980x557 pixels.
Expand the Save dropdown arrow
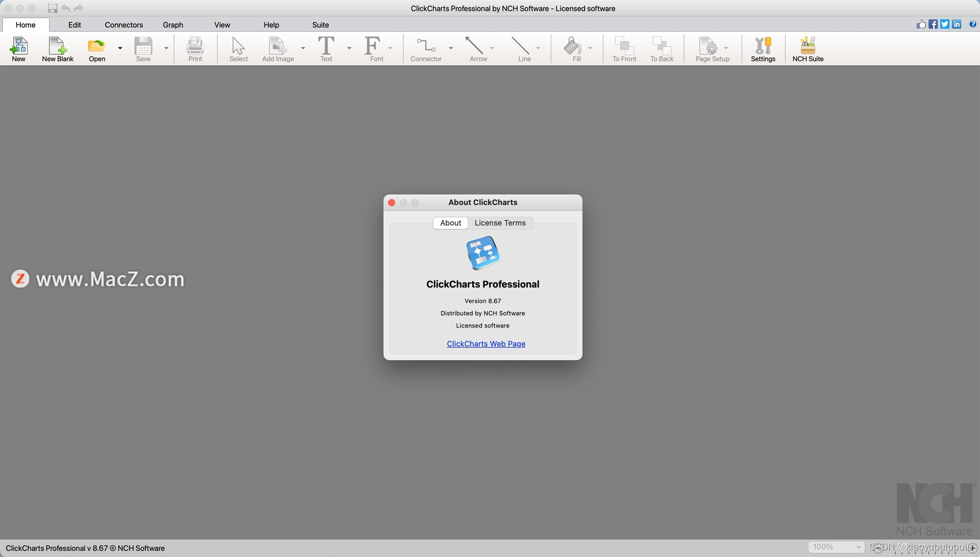point(166,48)
